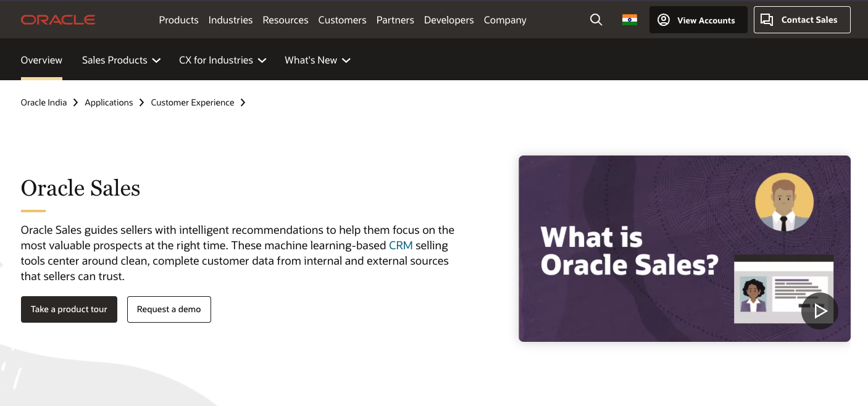Open the Products menu
Screen dimensions: 868x406
click(178, 20)
